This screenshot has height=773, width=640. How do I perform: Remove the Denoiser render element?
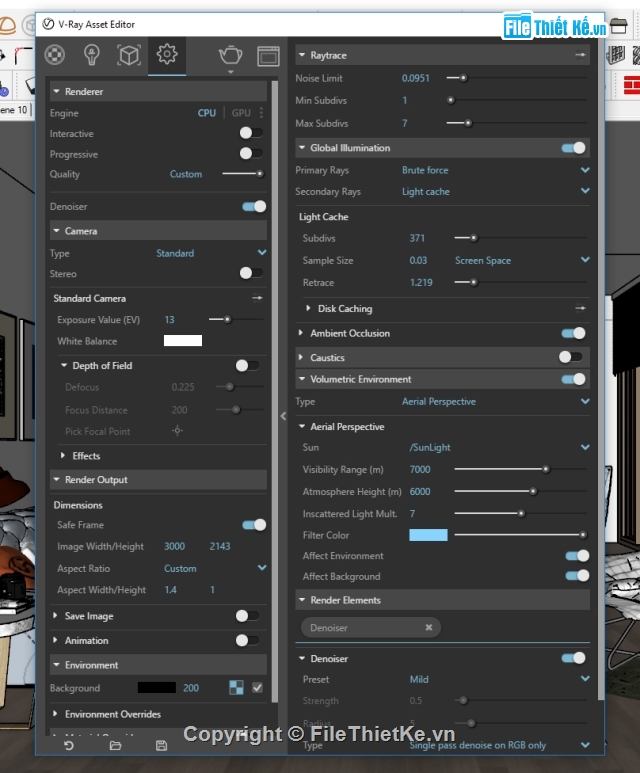click(429, 627)
